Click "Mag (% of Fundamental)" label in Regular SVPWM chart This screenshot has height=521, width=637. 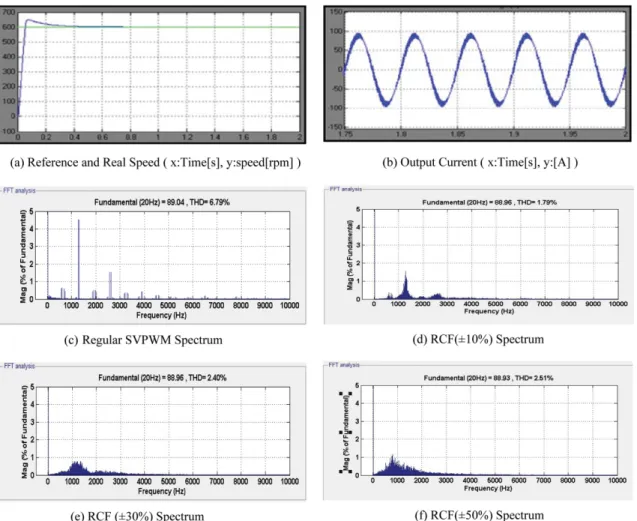tap(23, 256)
